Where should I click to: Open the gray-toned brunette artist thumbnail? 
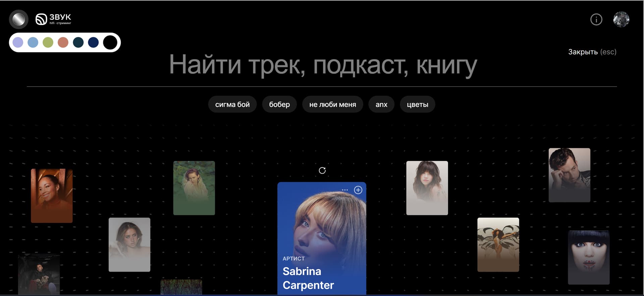click(x=129, y=244)
